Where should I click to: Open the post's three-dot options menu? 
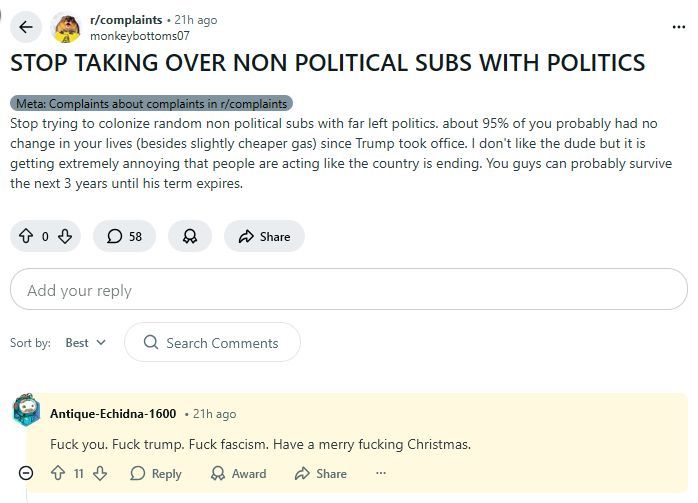[x=678, y=27]
